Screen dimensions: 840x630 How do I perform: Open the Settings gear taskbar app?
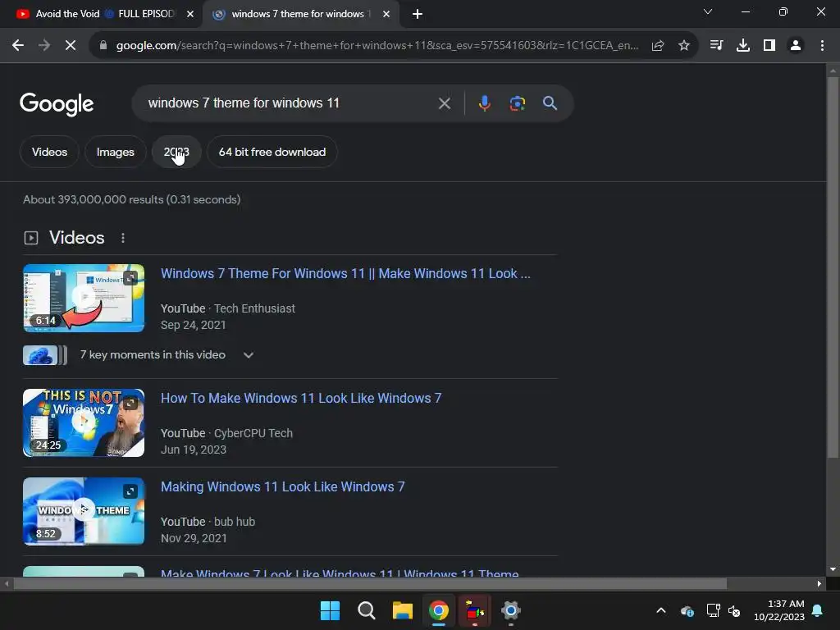point(511,610)
